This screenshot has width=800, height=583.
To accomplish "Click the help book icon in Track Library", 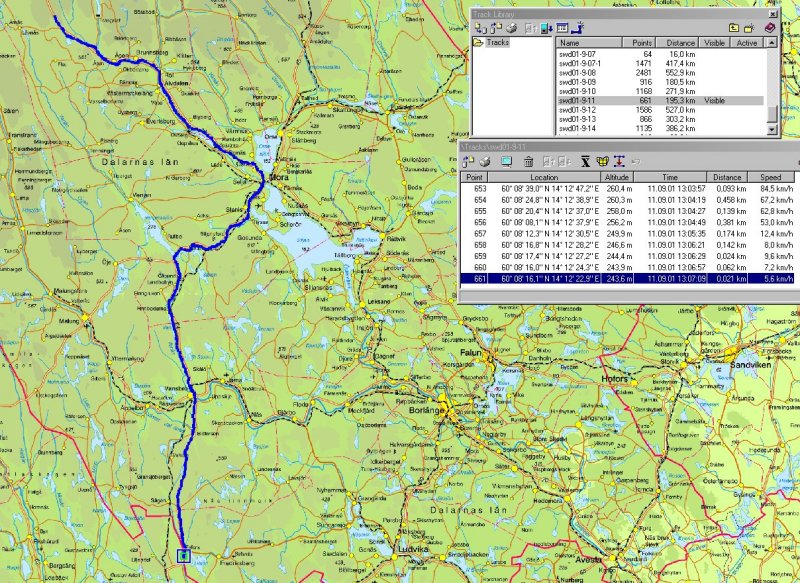I will [x=769, y=28].
